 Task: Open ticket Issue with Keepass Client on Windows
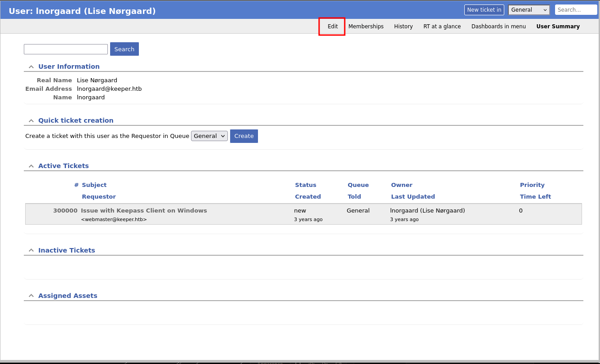pos(144,211)
